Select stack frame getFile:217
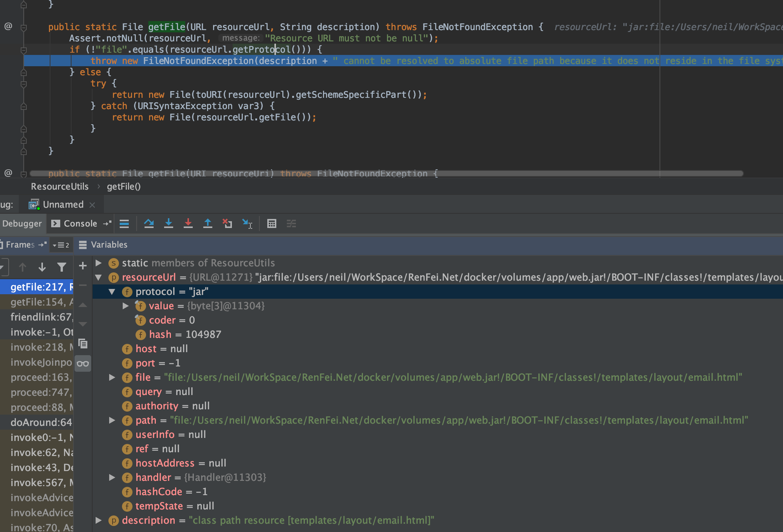 (x=37, y=287)
